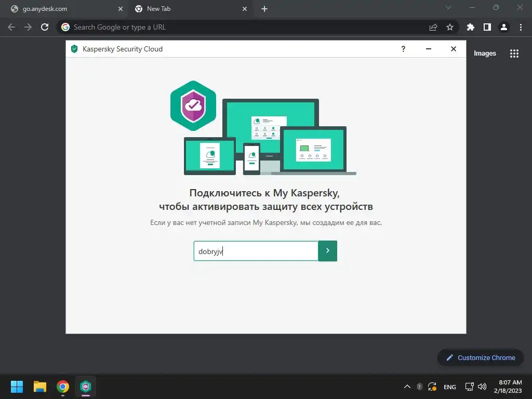
Task: Show hidden tray icons chevron
Action: pyautogui.click(x=407, y=387)
